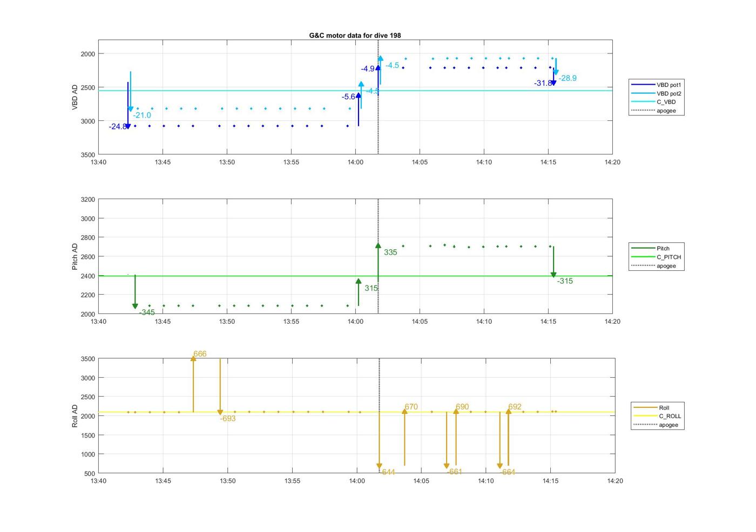Click the -315 pitch annotation
Image resolution: width=756 pixels, height=532 pixels.
pyautogui.click(x=565, y=281)
